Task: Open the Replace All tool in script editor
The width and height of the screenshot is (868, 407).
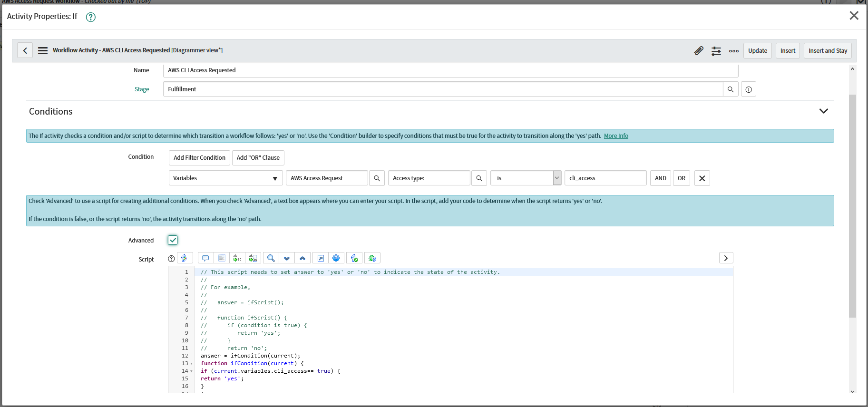Action: [253, 258]
